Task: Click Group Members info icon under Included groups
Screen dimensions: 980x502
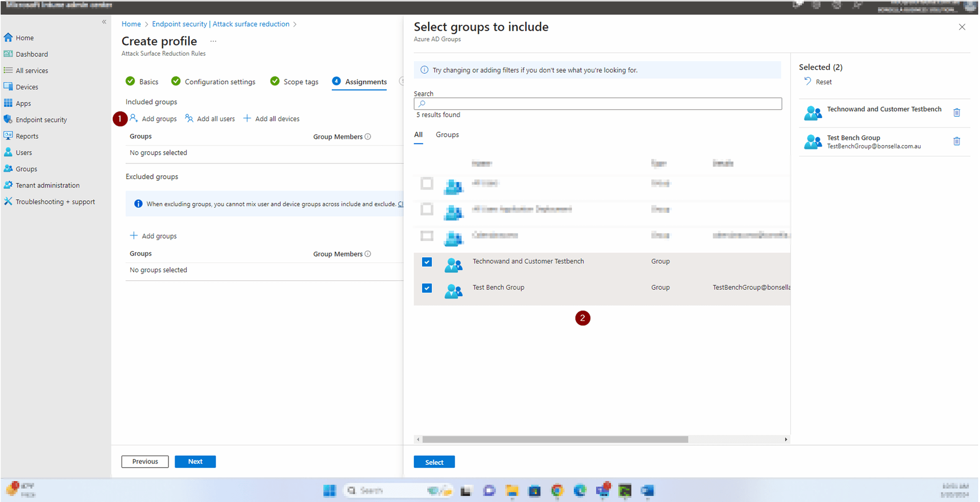Action: click(368, 136)
